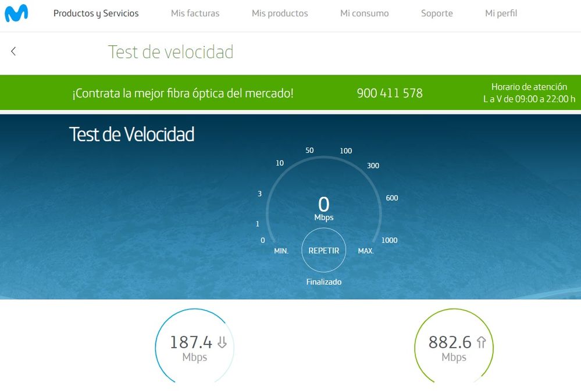Image resolution: width=581 pixels, height=392 pixels.
Task: Click the upload speed arrow icon
Action: 480,343
